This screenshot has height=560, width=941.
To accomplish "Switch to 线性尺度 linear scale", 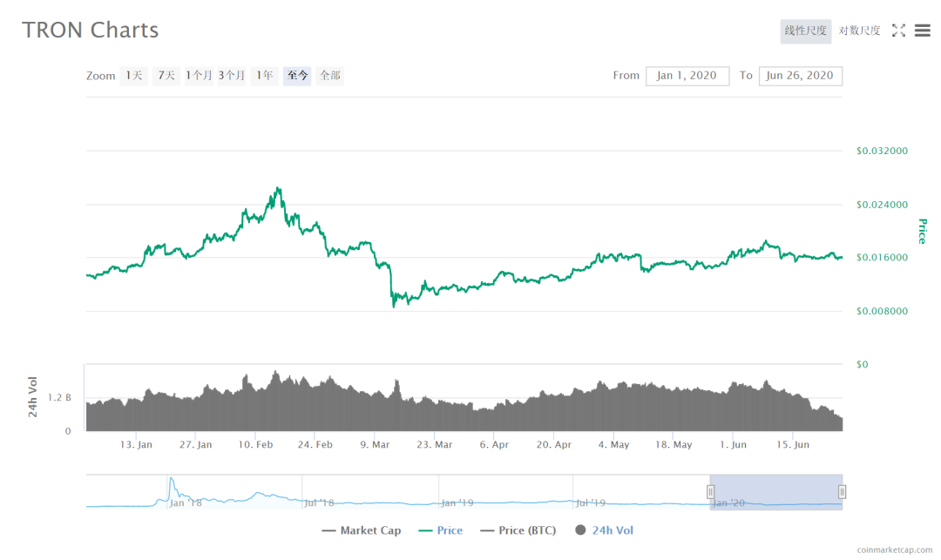I will [x=805, y=31].
